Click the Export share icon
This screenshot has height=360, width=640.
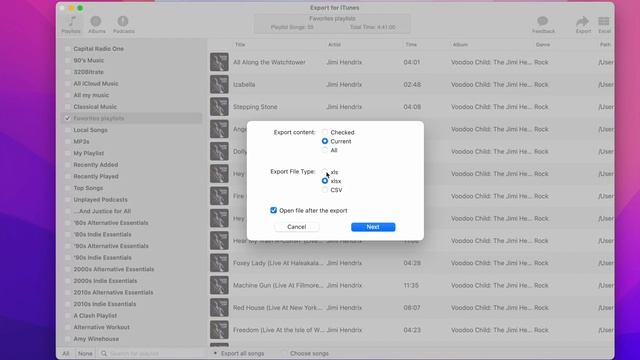tap(583, 24)
